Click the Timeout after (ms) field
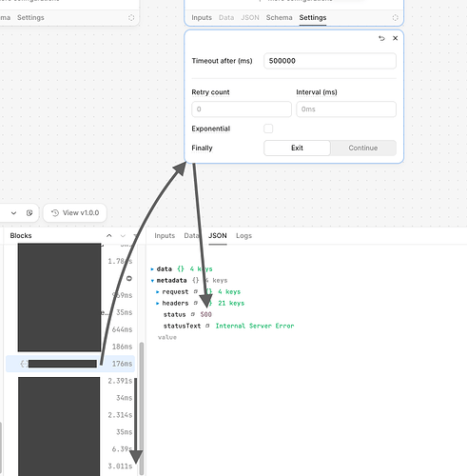 coord(330,61)
